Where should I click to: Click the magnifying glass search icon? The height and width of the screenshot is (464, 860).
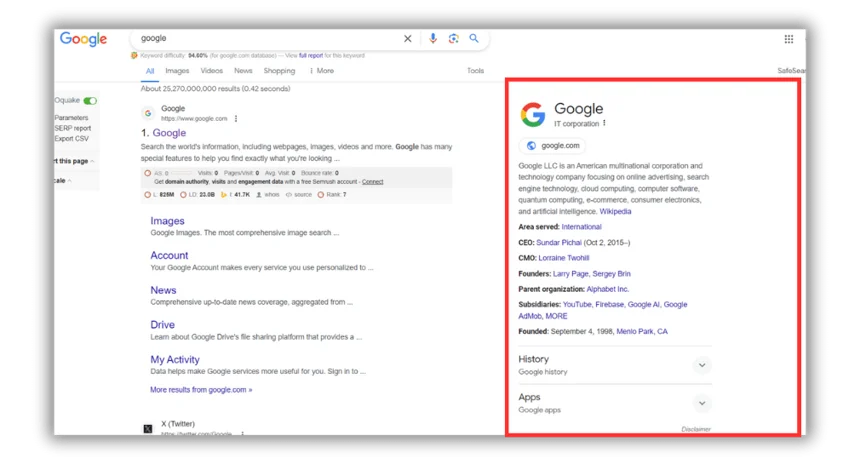click(x=474, y=38)
